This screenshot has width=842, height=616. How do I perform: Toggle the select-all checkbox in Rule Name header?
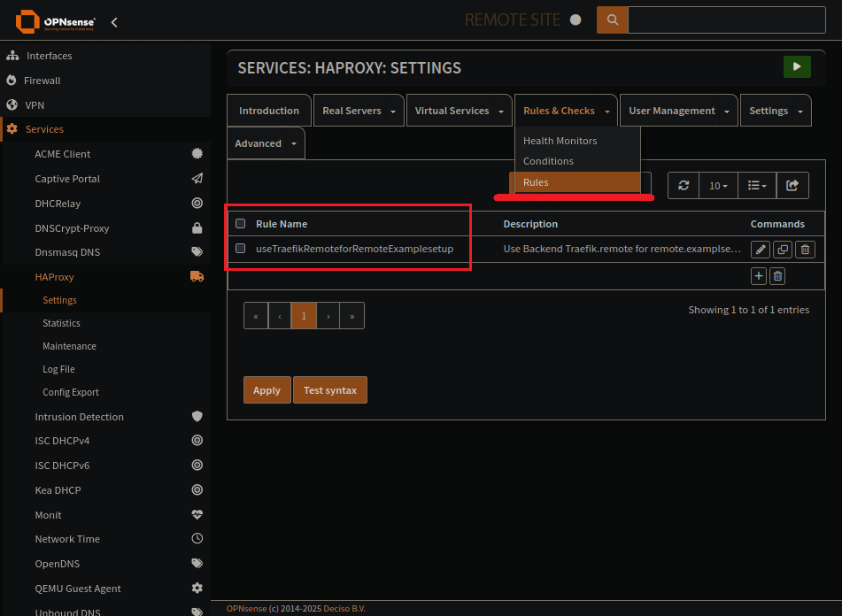[x=241, y=224]
